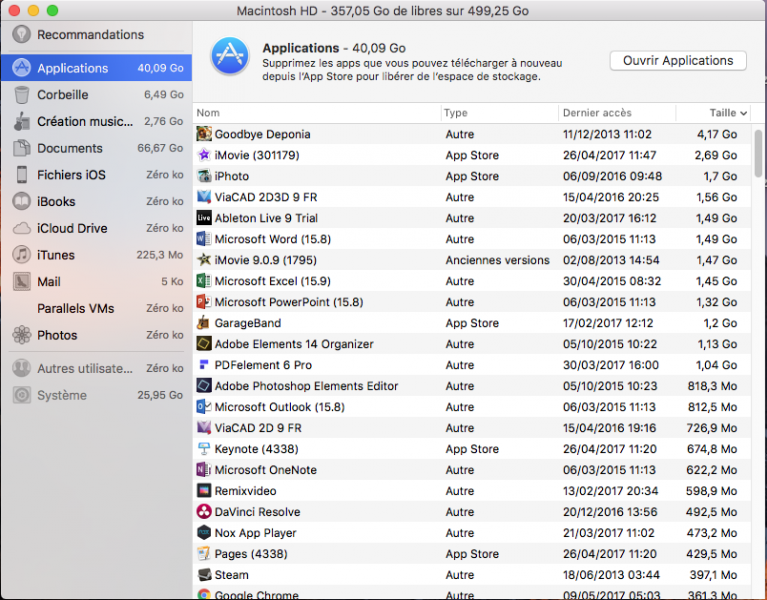The height and width of the screenshot is (600, 767).
Task: Click the vertical scrollbar thumb of the app list
Action: point(758,153)
